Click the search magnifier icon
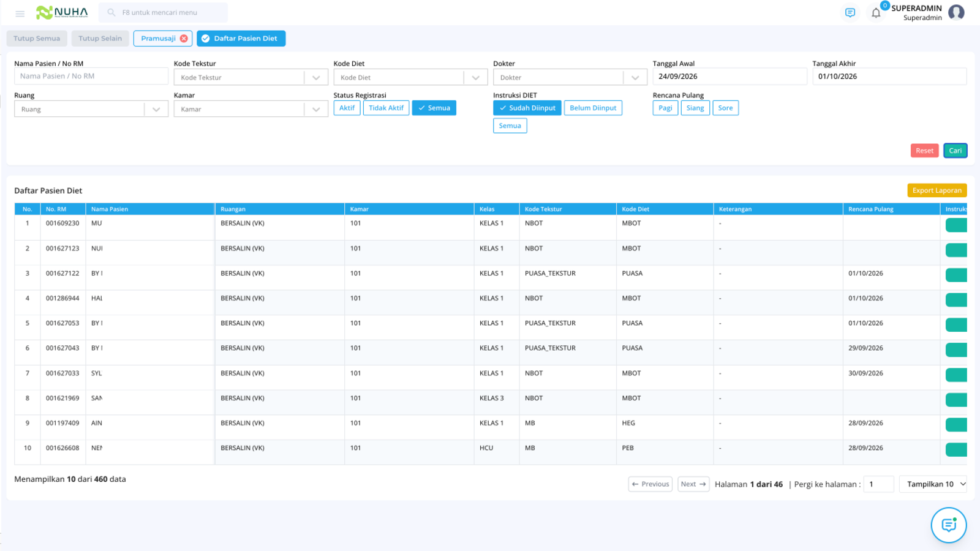The width and height of the screenshot is (980, 551). [111, 12]
